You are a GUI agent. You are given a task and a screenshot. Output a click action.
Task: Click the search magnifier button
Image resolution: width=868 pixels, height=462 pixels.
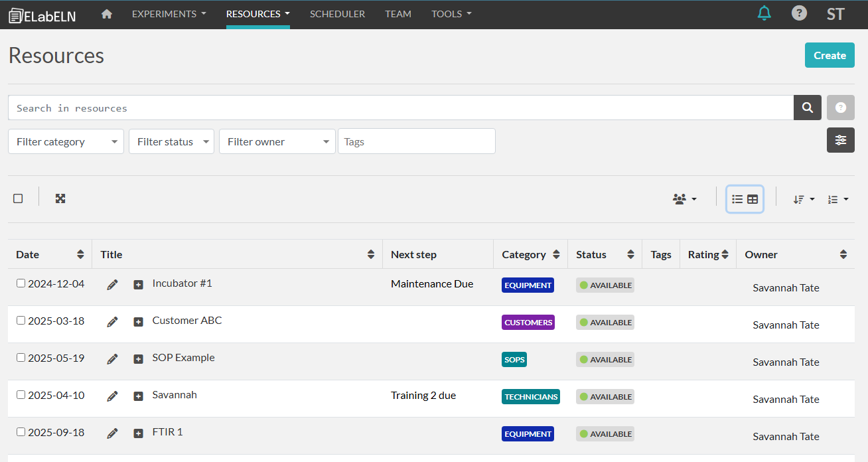click(x=807, y=108)
